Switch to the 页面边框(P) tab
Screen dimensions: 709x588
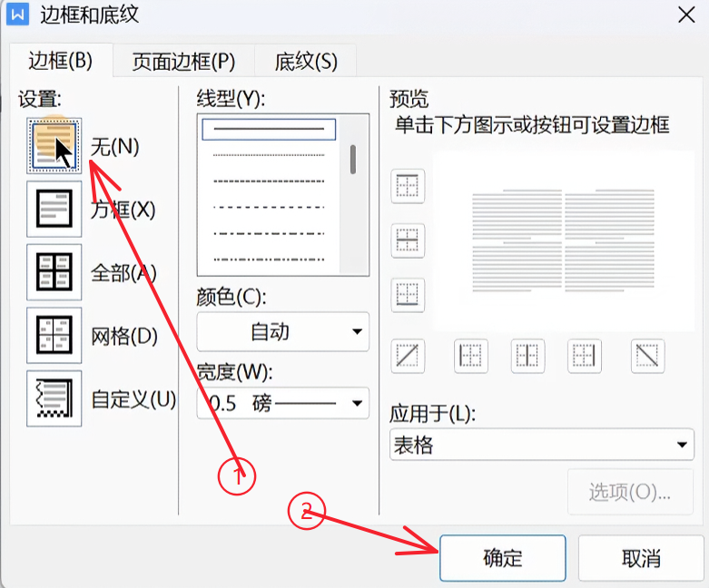coord(183,62)
